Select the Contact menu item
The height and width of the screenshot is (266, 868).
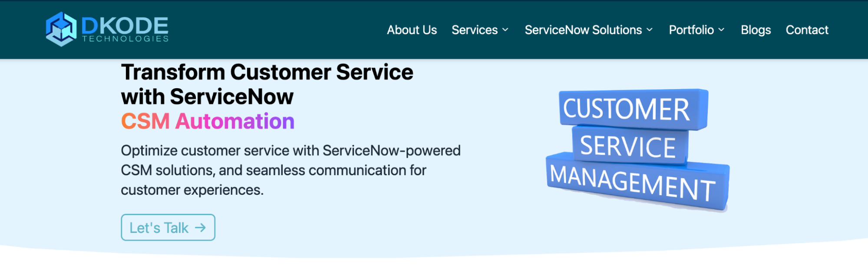tap(807, 30)
